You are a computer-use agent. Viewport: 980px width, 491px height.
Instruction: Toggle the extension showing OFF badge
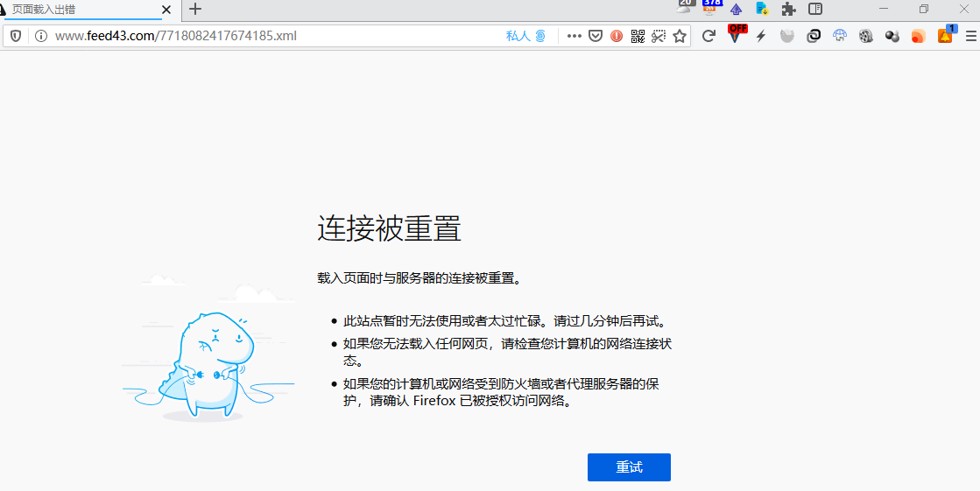[737, 34]
